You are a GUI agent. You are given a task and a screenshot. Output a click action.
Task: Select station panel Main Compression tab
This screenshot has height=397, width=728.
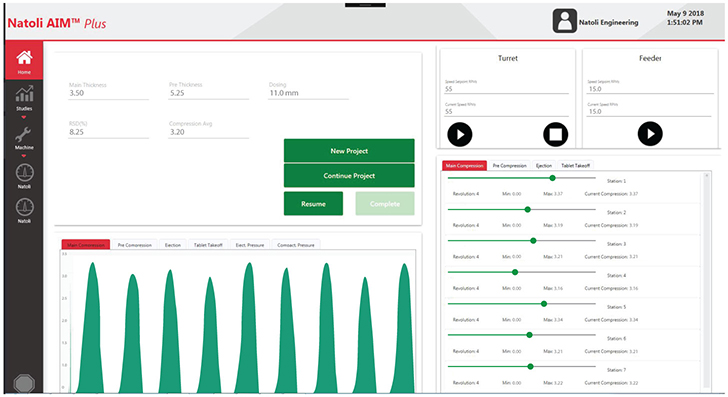(x=464, y=165)
